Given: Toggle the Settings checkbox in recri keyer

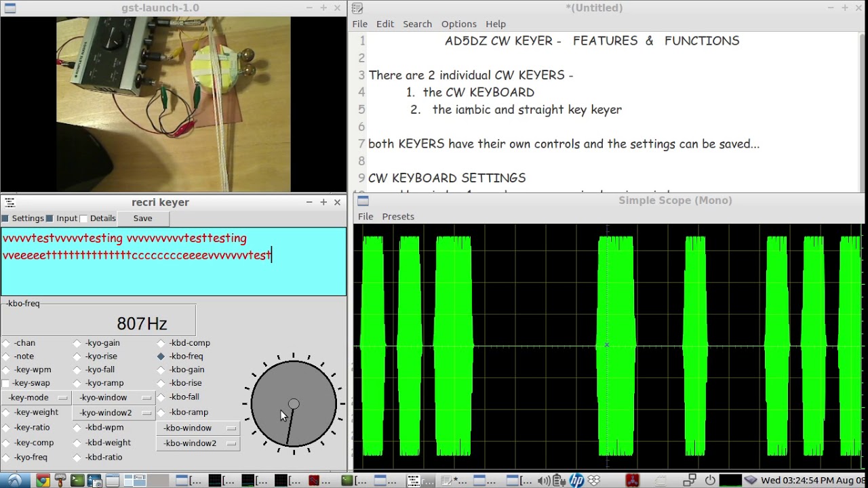Looking at the screenshot, I should click(5, 218).
